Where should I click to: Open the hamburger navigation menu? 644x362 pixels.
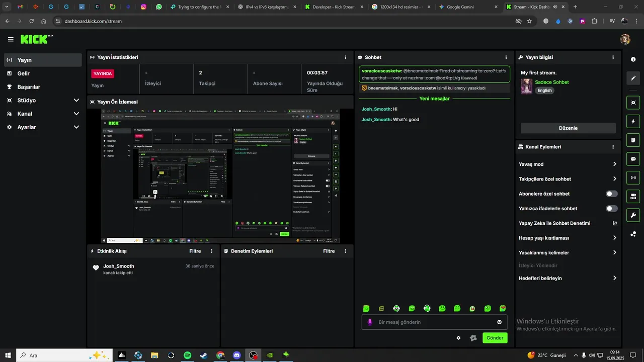[11, 39]
